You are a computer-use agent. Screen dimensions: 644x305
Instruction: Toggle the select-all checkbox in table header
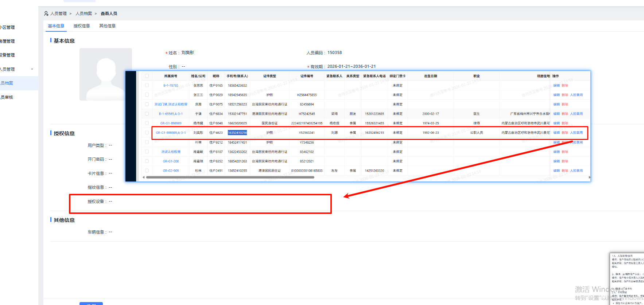[147, 76]
